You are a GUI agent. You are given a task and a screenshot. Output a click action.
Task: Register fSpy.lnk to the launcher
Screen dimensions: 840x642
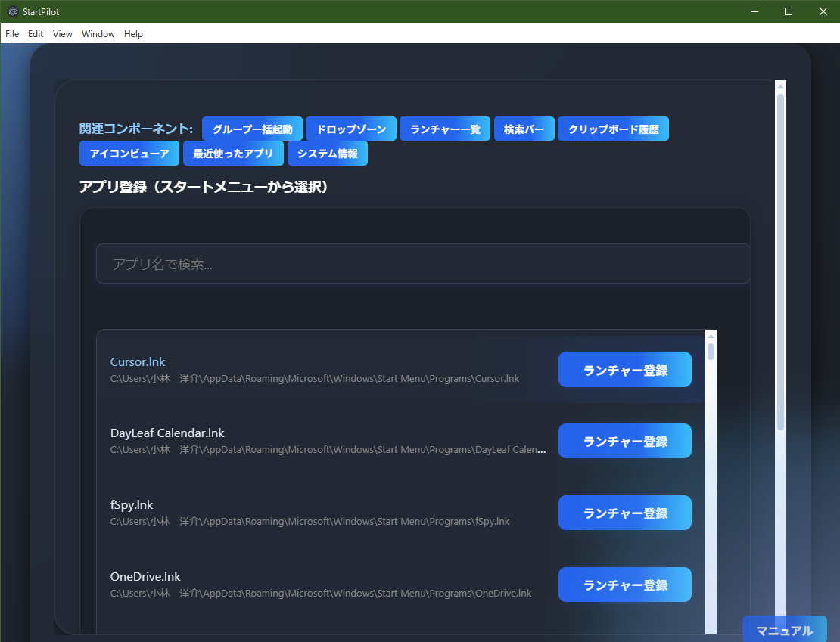coord(624,513)
